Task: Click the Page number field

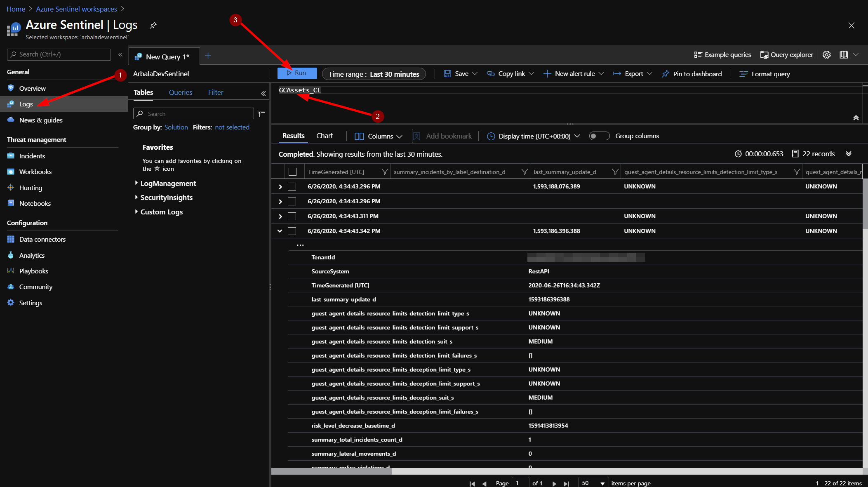Action: [520, 483]
